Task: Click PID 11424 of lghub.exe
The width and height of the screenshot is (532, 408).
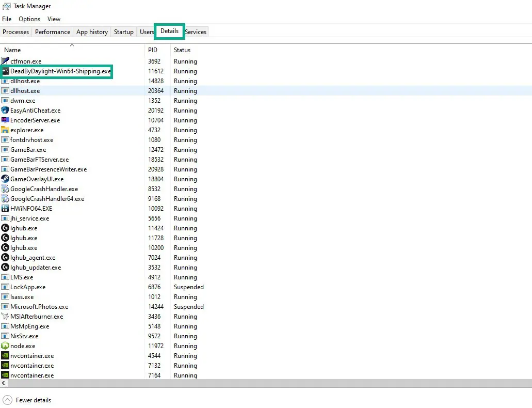Action: click(156, 228)
